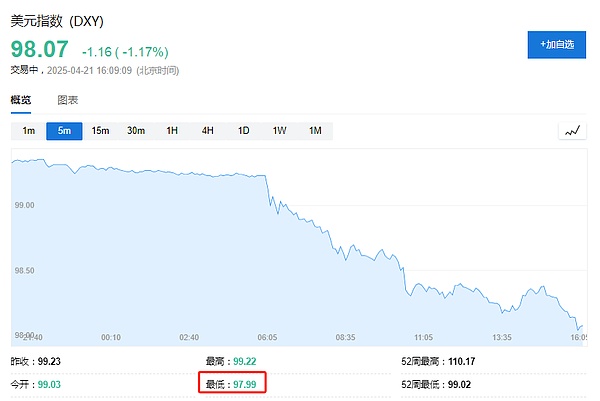Add DXY to watchlist with 加自选
The image size is (600, 401).
coord(556,45)
